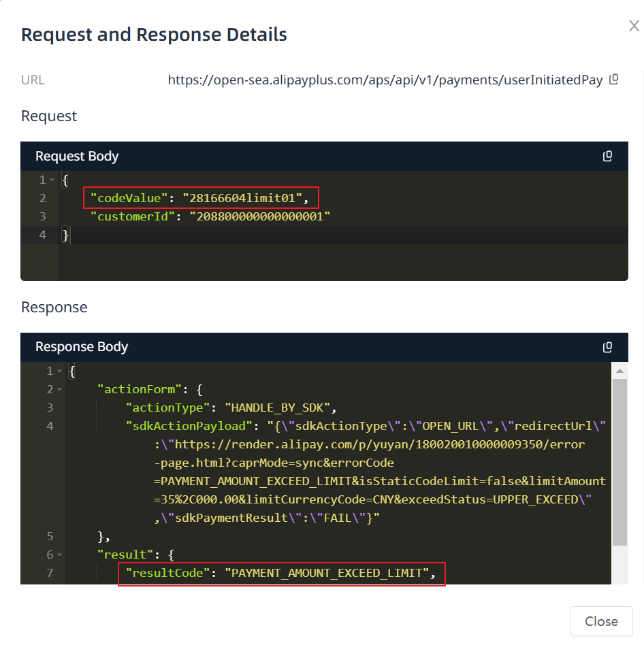The image size is (644, 645).
Task: Copy the Response Body contents
Action: (x=607, y=347)
